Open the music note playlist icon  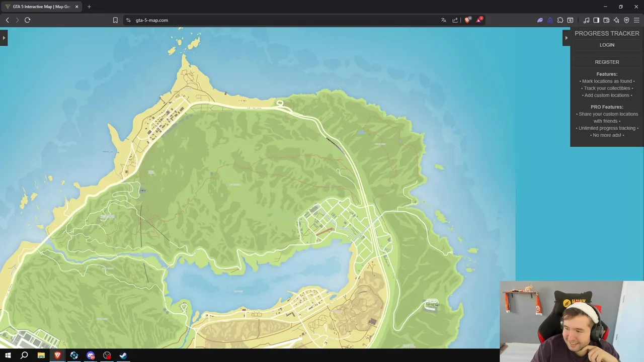[586, 20]
